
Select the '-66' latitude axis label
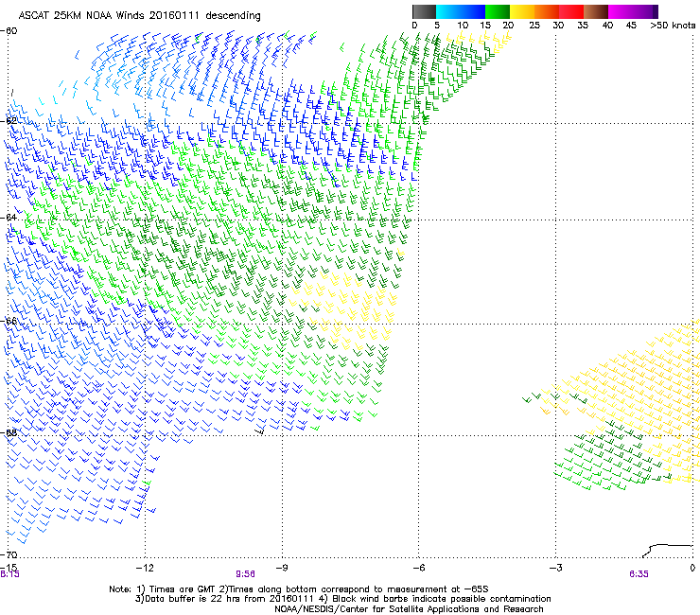tap(9, 322)
